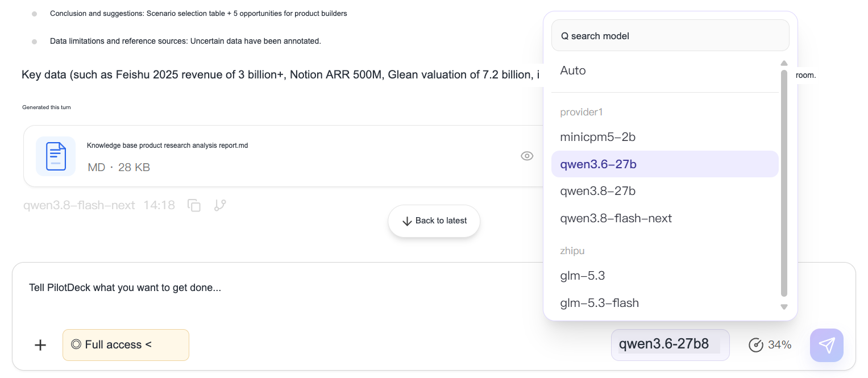Click the provider1 group header
Screen dimensions: 868x378
pyautogui.click(x=581, y=112)
